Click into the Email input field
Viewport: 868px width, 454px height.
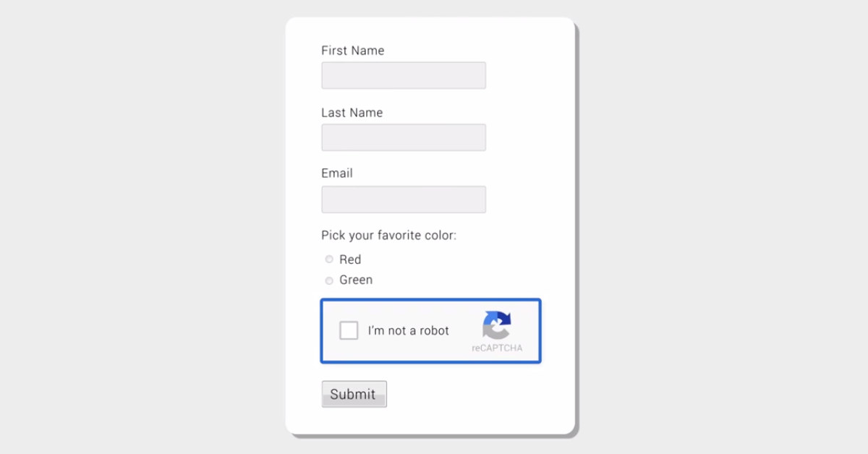403,200
